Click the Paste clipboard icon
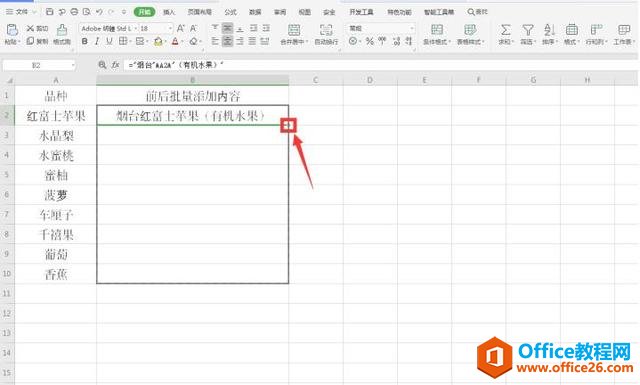 (12, 30)
